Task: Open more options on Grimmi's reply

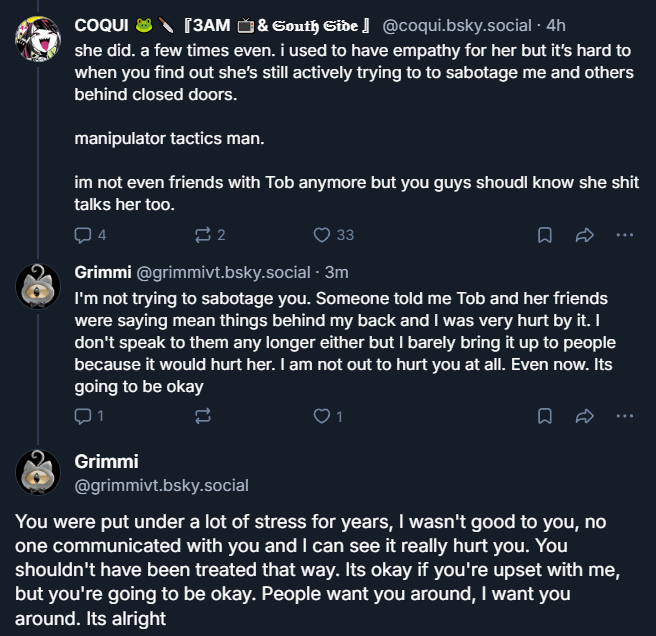Action: click(x=625, y=415)
